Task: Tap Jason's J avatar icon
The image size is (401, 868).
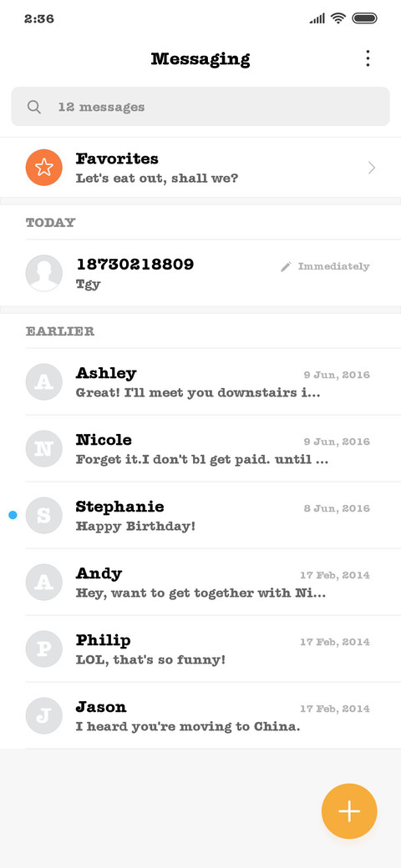Action: (x=43, y=716)
